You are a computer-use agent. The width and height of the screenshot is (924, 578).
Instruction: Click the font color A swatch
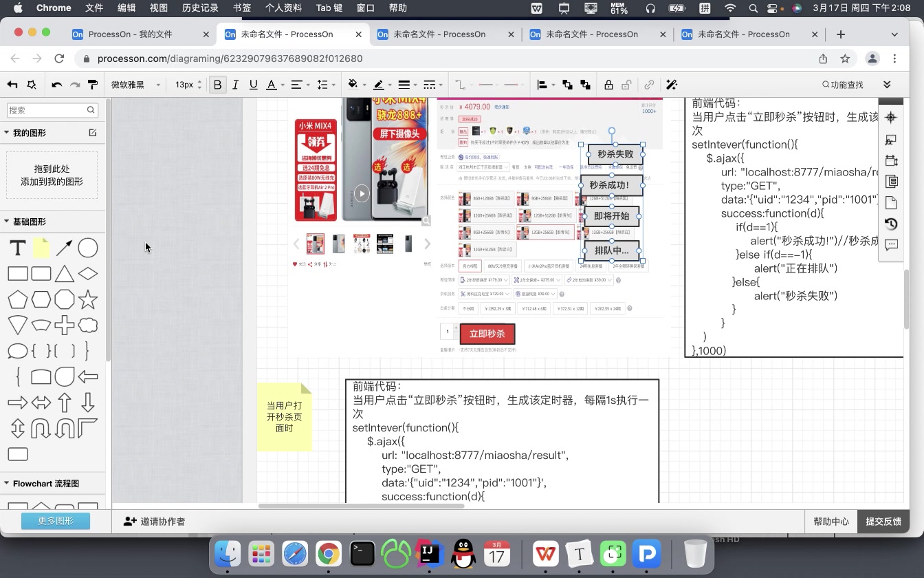coord(271,85)
